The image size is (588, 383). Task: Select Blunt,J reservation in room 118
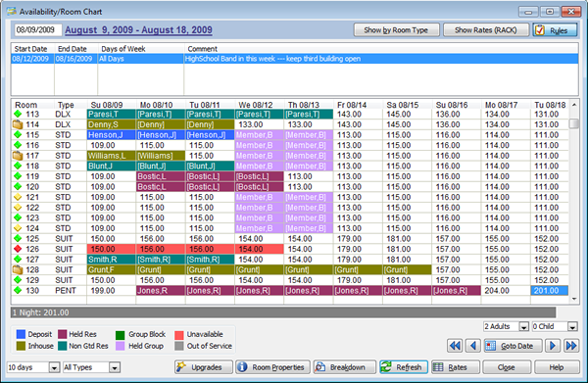coord(112,166)
